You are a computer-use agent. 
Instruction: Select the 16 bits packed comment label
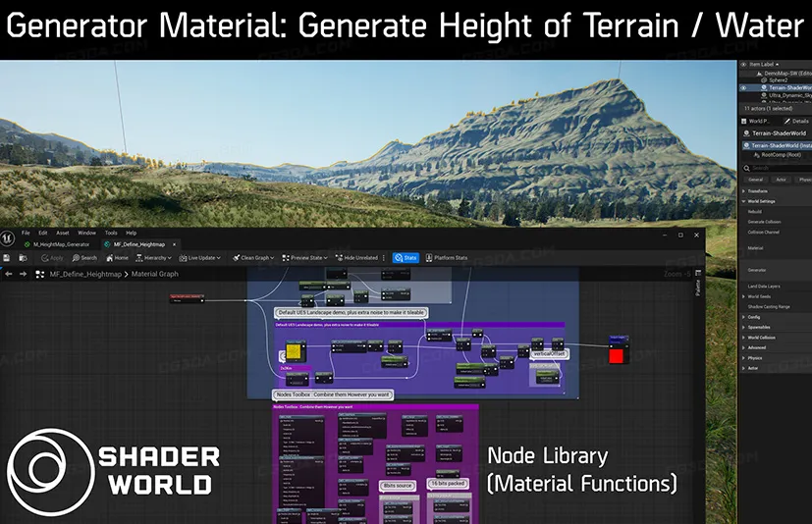448,483
